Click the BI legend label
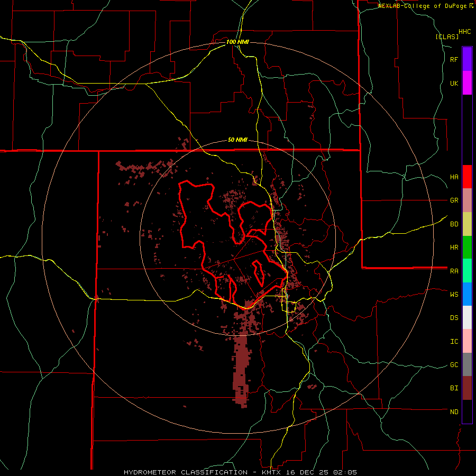The height and width of the screenshot is (476, 476). point(454,388)
